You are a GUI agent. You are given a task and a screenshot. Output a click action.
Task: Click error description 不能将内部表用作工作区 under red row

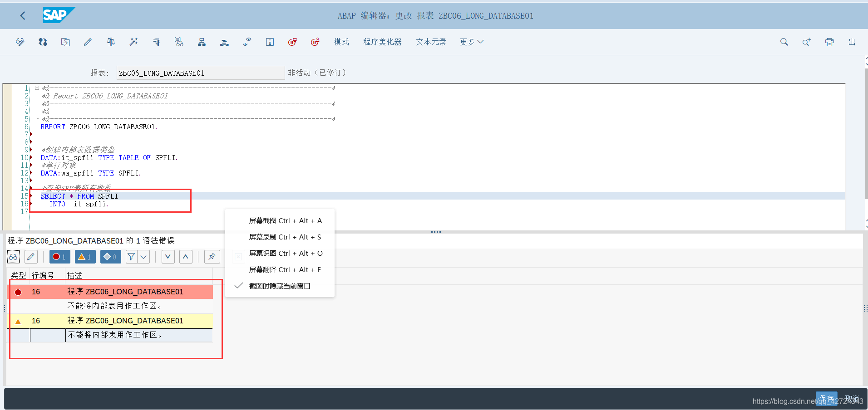coord(114,306)
